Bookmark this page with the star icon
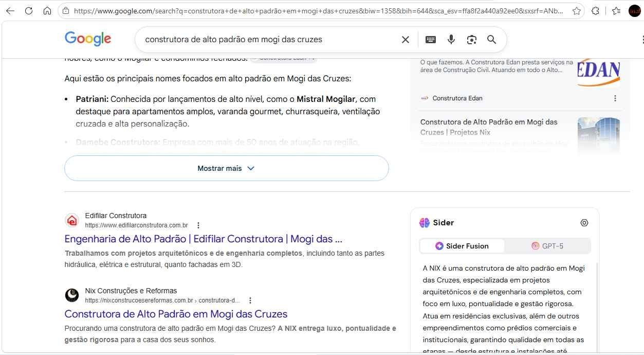This screenshot has width=644, height=355. (x=577, y=11)
